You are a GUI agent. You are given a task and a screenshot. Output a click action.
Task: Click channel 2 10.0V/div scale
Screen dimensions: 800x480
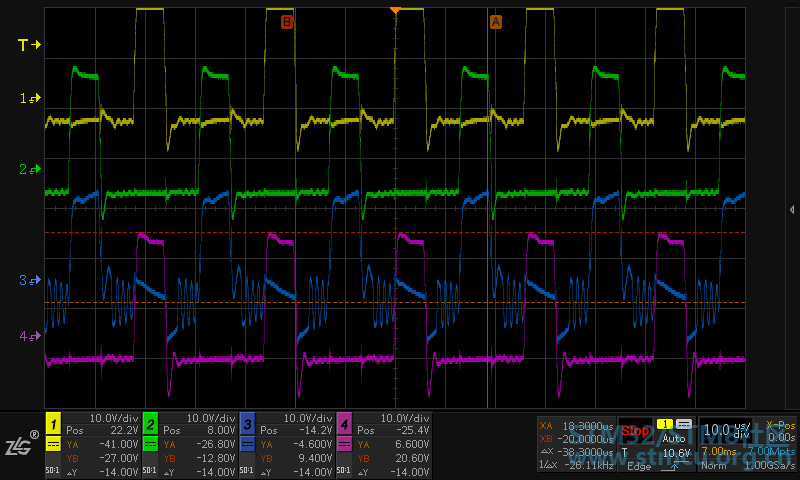[211, 418]
